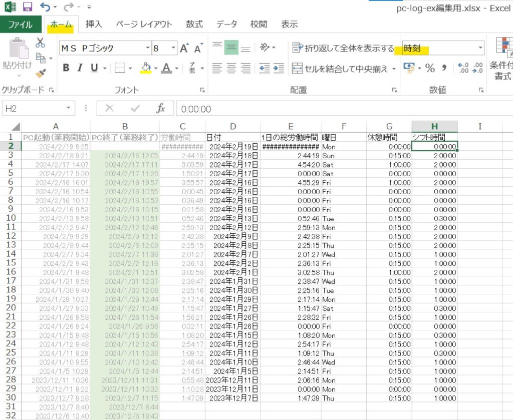Image resolution: width=513 pixels, height=420 pixels.
Task: Open conditional formatting 条件付き書式
Action: (503, 60)
